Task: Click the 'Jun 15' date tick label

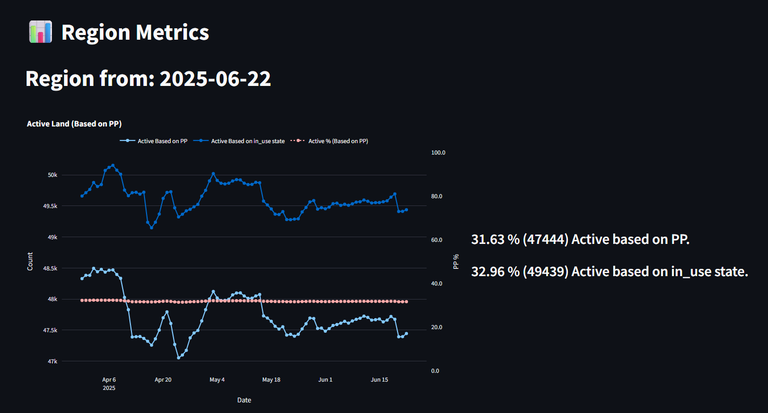Action: pyautogui.click(x=379, y=380)
